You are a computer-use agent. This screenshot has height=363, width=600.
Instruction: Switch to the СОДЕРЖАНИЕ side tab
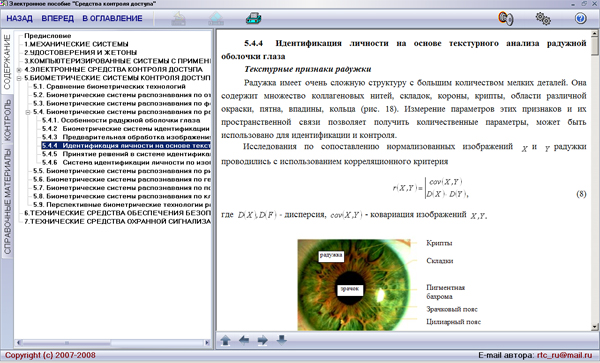click(7, 61)
